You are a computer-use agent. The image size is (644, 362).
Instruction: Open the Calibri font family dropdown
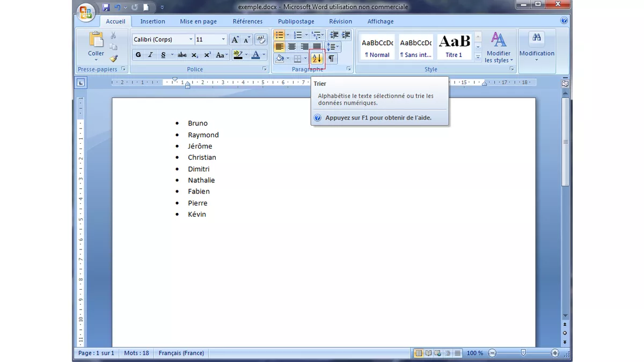(191, 39)
